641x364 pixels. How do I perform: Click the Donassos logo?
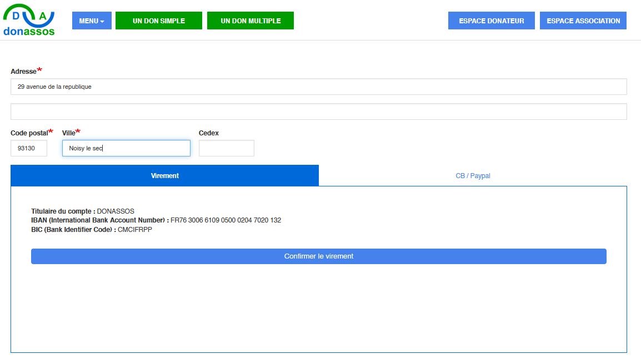pyautogui.click(x=29, y=21)
